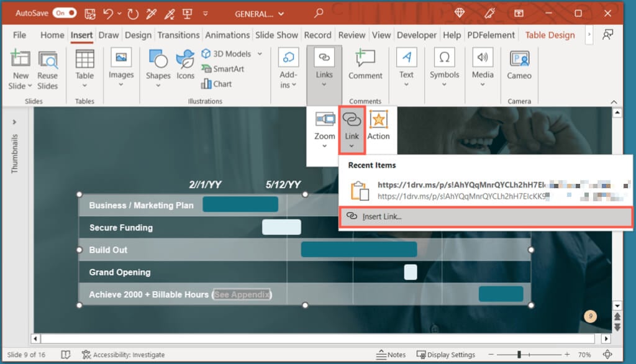Click the New Slide button

click(20, 70)
